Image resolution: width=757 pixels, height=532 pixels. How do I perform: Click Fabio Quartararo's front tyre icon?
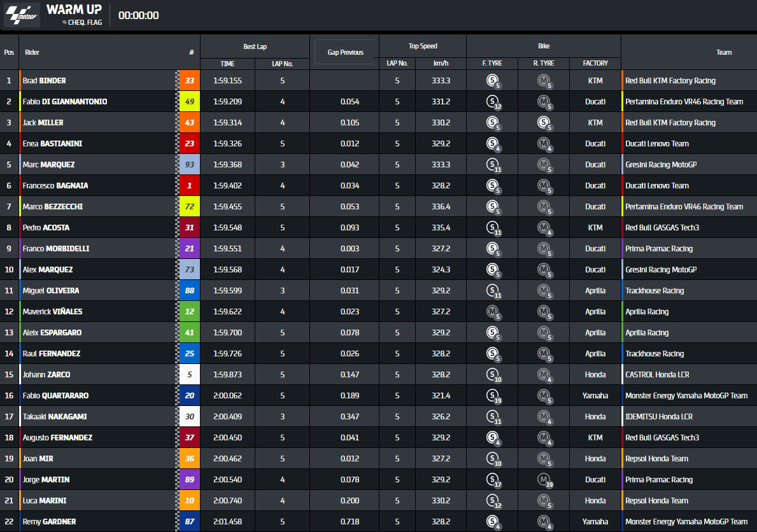click(x=492, y=396)
